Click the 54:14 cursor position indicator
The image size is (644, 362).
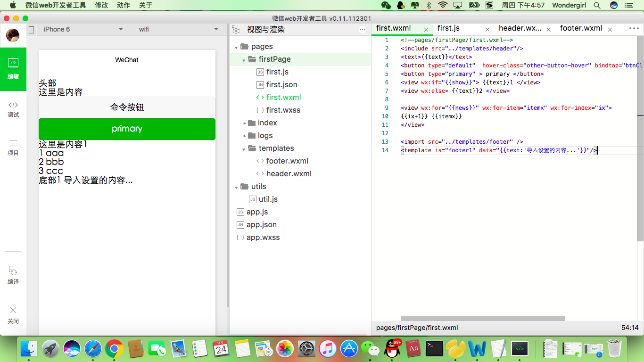(630, 328)
